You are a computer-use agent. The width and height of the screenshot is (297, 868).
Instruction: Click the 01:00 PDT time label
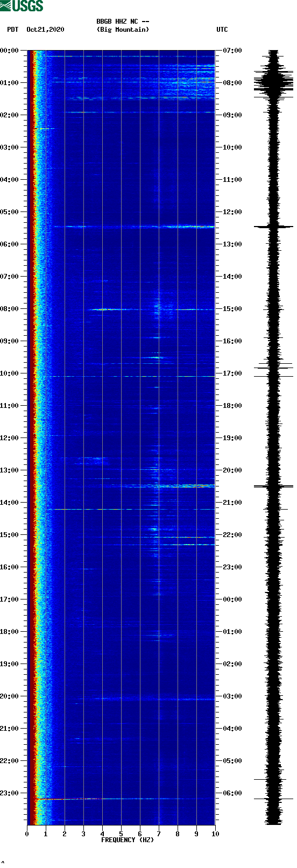coord(10,83)
